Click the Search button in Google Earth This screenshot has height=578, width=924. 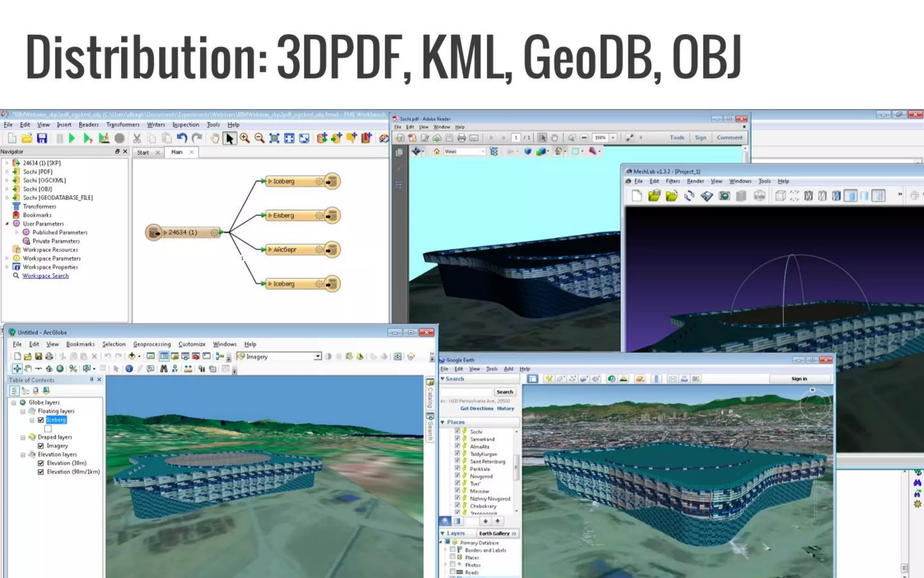(x=504, y=392)
